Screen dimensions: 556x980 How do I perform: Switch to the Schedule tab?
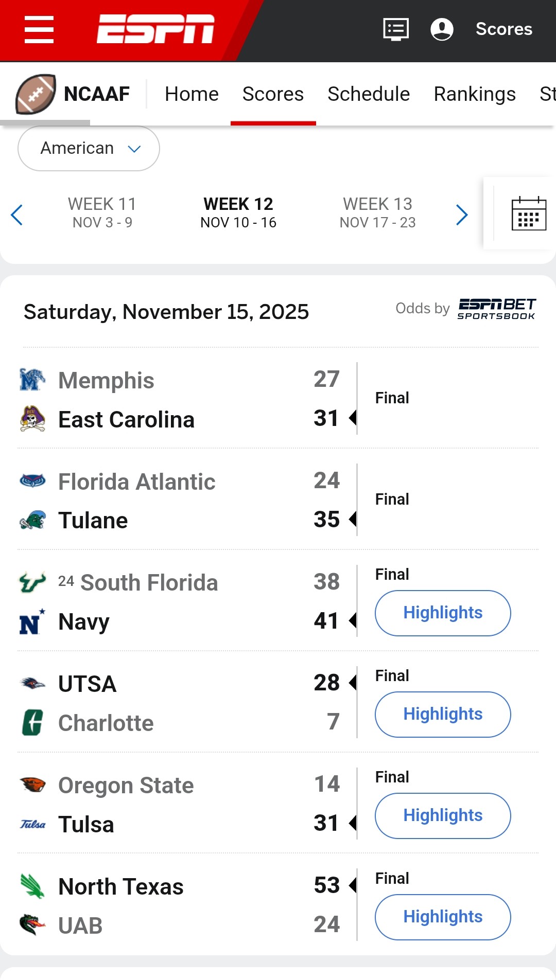[x=369, y=94]
